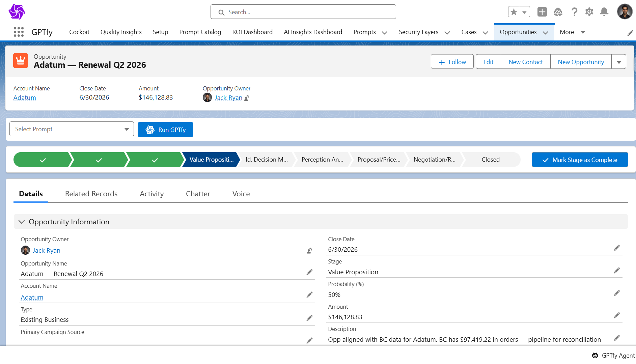
Task: Click the New Opportunity button
Action: [581, 62]
